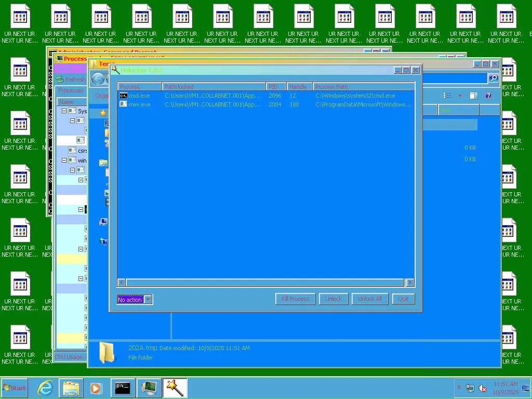Image resolution: width=532 pixels, height=399 pixels.
Task: Click the Network icon in Explorer navigation pane
Action: [103, 241]
